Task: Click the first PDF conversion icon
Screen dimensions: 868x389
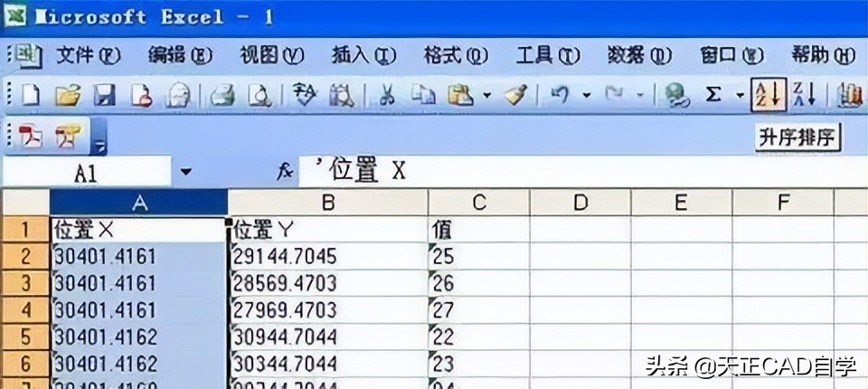Action: click(31, 137)
